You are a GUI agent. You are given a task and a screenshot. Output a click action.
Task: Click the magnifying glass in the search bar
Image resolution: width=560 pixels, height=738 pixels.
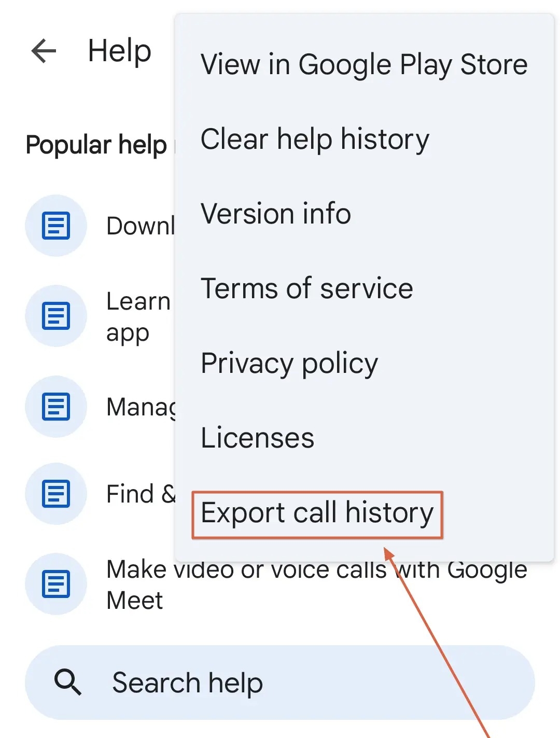point(68,683)
